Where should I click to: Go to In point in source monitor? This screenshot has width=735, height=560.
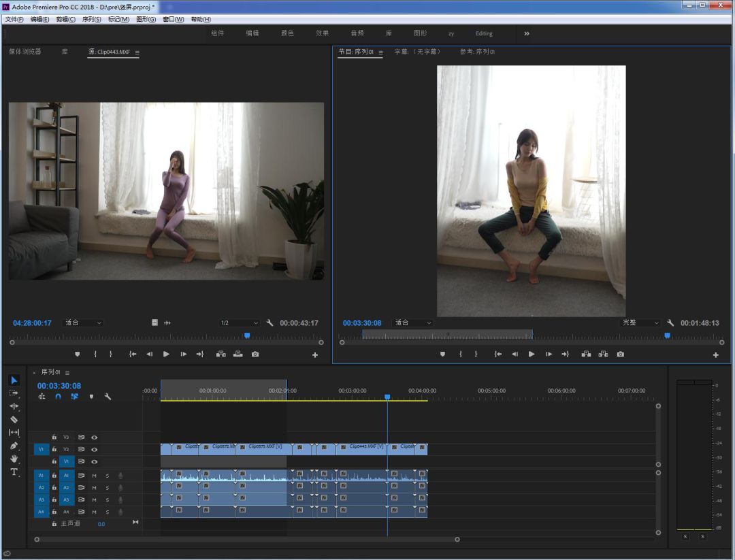(x=133, y=355)
